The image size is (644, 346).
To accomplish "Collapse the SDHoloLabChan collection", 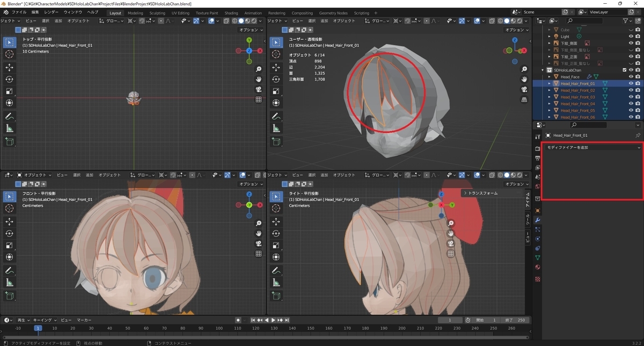I will pos(543,70).
